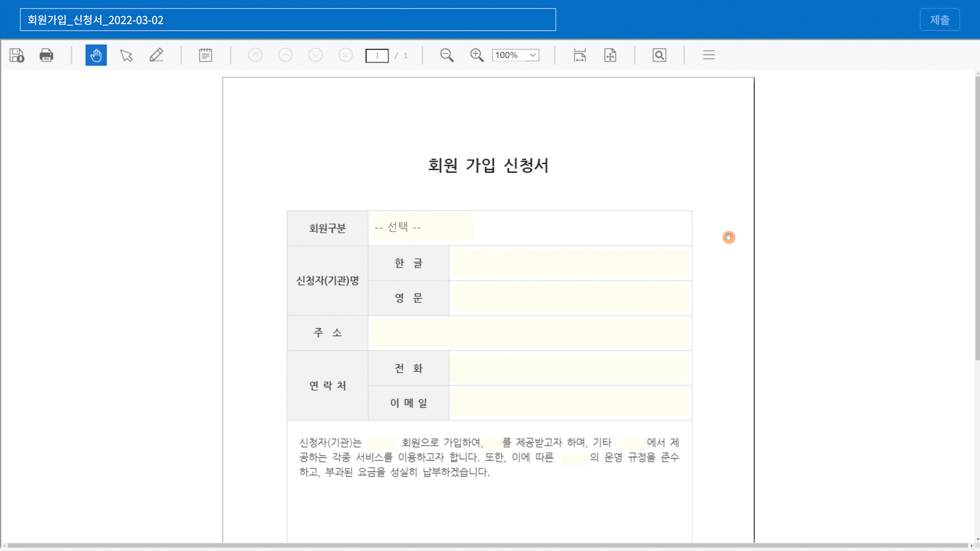Click the 신청자(기관)명 label cell
Viewport: 980px width, 551px height.
coord(328,280)
